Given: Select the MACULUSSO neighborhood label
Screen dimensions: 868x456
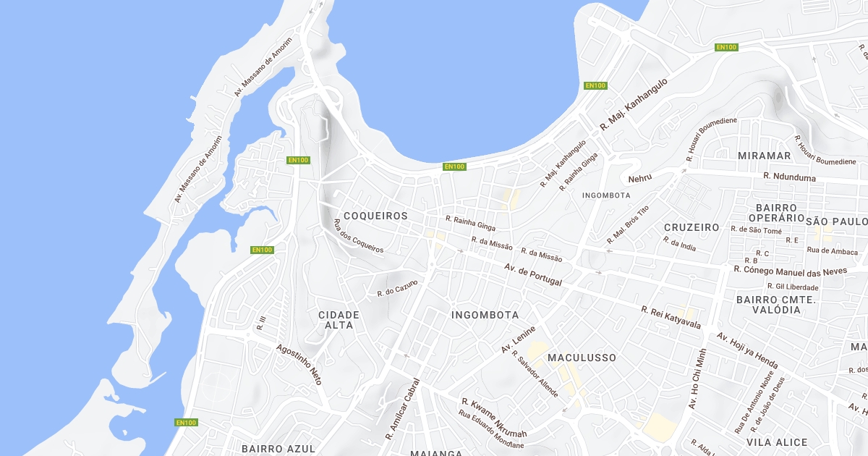Looking at the screenshot, I should click(x=582, y=358).
